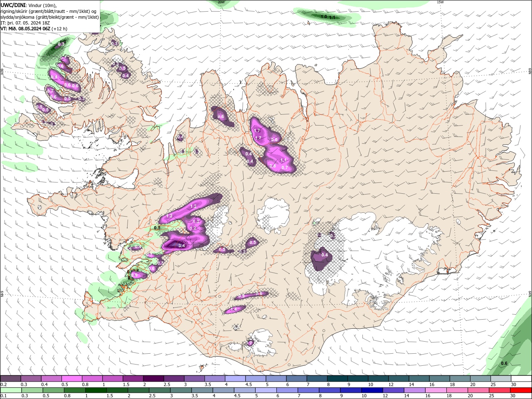Image resolution: width=532 pixels, height=399 pixels.
Task: Click the 20 label on the rain scale
Action: tap(470, 396)
